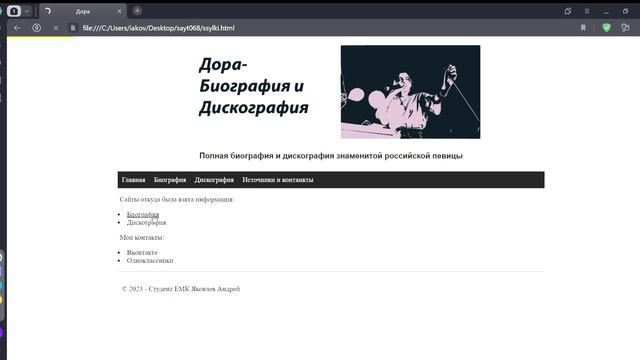Click the Дора- Биография и Дискография heading

(253, 86)
